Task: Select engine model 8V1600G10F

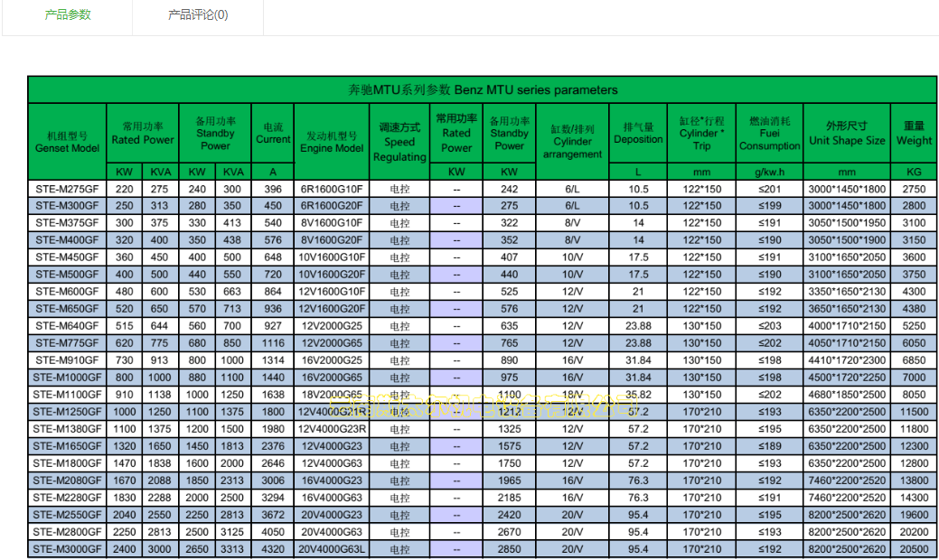Action: coord(332,222)
